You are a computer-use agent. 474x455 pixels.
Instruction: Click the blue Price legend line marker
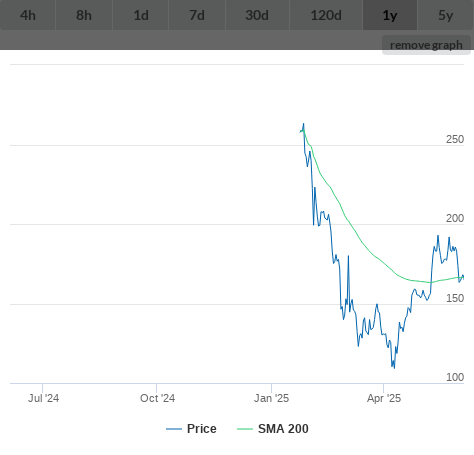pyautogui.click(x=174, y=429)
